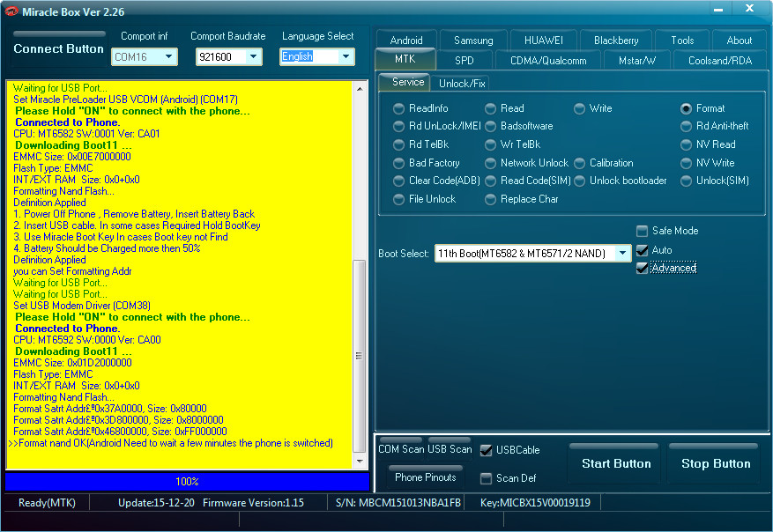Close the Miracle Box window
773x532 pixels.
[x=749, y=9]
